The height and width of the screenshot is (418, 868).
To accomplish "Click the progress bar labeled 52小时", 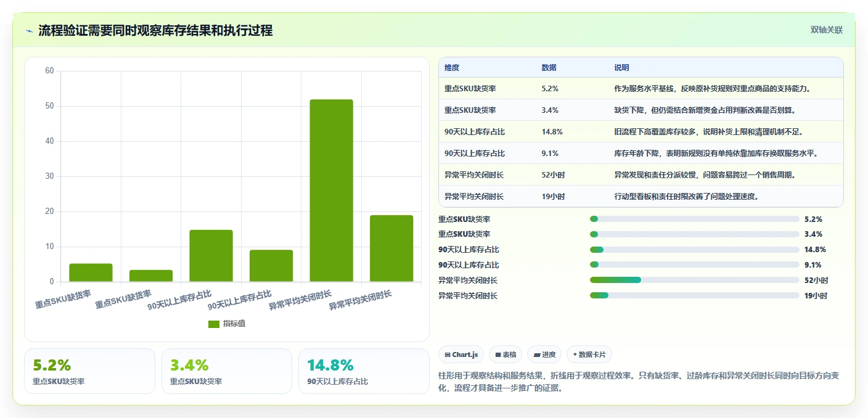I will click(x=695, y=280).
